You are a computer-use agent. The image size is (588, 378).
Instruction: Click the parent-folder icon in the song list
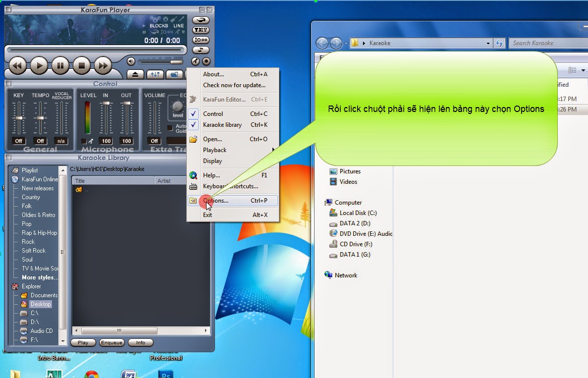(x=79, y=189)
